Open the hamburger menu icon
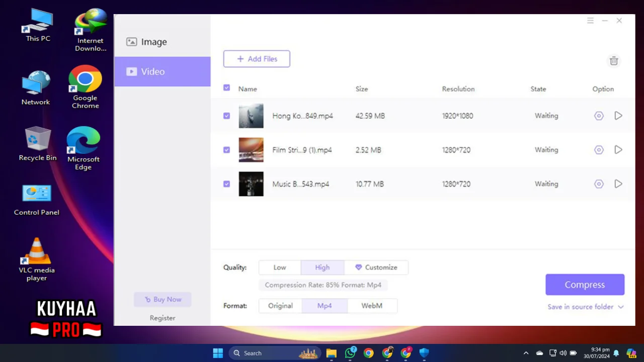The height and width of the screenshot is (362, 644). coord(591,21)
